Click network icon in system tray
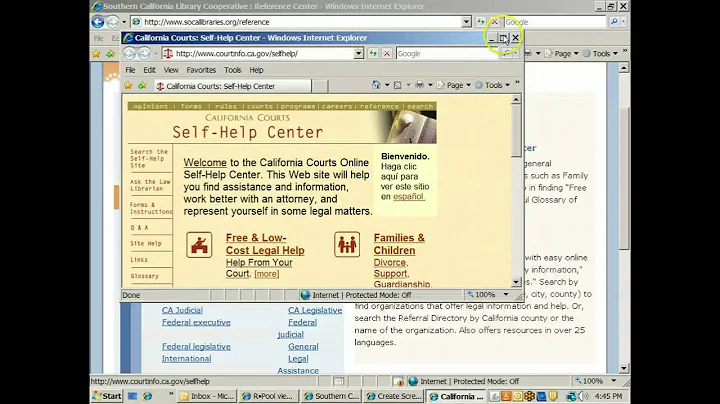The height and width of the screenshot is (404, 720). 572,396
